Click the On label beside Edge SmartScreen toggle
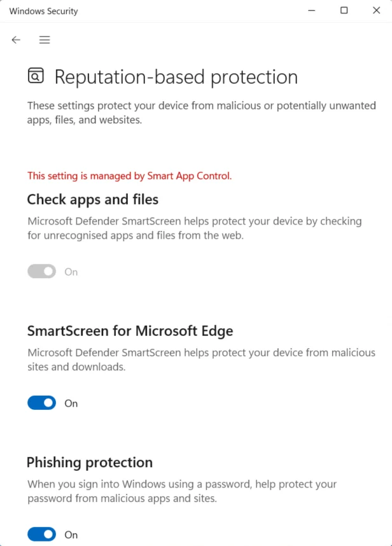Screen dimensions: 392x546 71,403
